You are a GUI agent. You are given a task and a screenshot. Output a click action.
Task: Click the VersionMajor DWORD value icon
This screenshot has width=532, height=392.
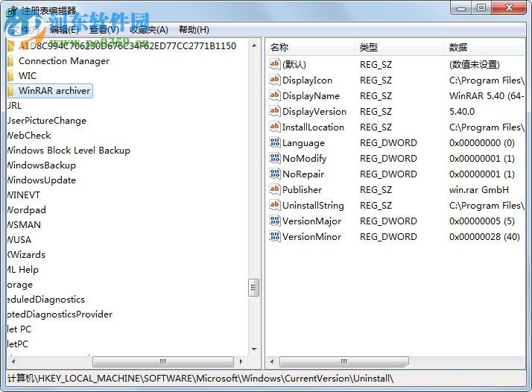pyautogui.click(x=274, y=221)
